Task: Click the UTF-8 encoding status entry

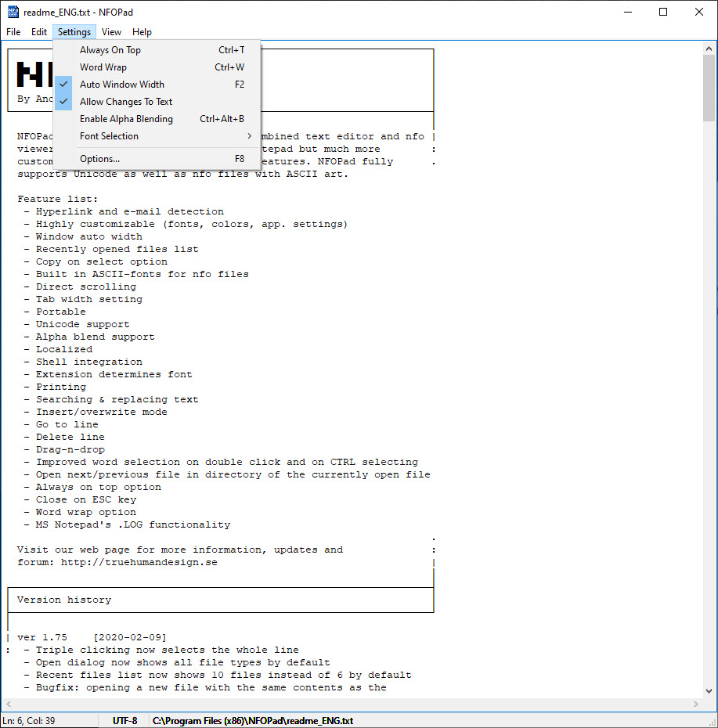Action: point(125,721)
